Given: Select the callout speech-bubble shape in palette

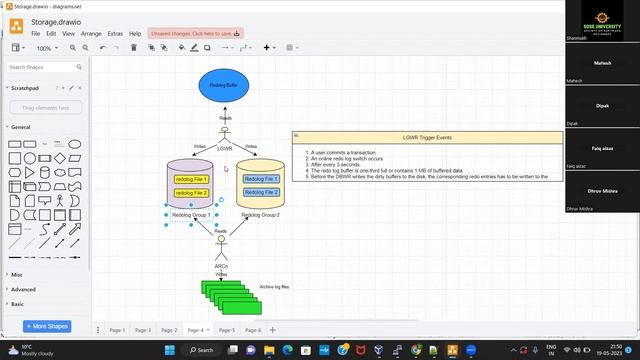Looking at the screenshot, I should [x=45, y=201].
